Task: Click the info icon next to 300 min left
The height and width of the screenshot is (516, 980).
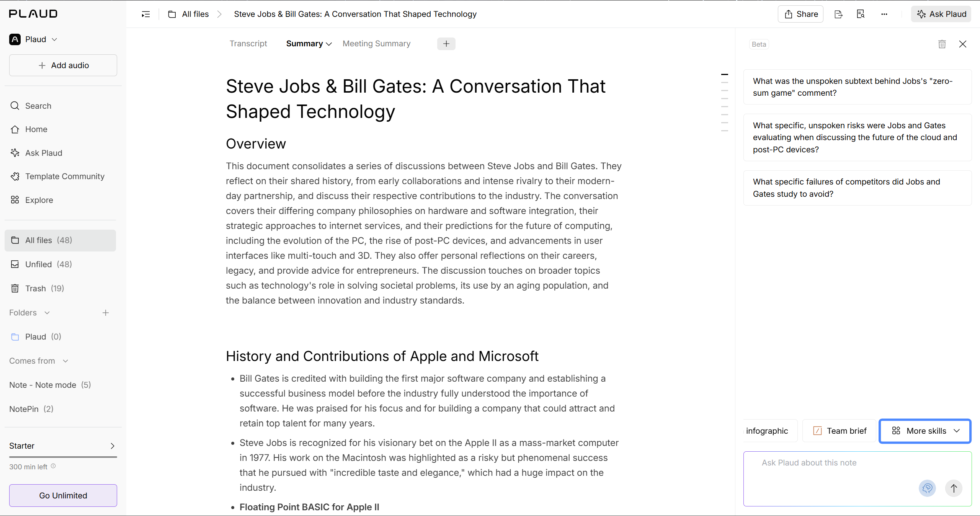Action: pyautogui.click(x=53, y=466)
